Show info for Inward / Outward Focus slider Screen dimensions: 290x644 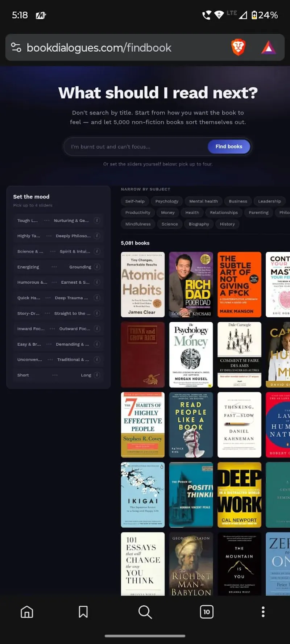(97, 329)
